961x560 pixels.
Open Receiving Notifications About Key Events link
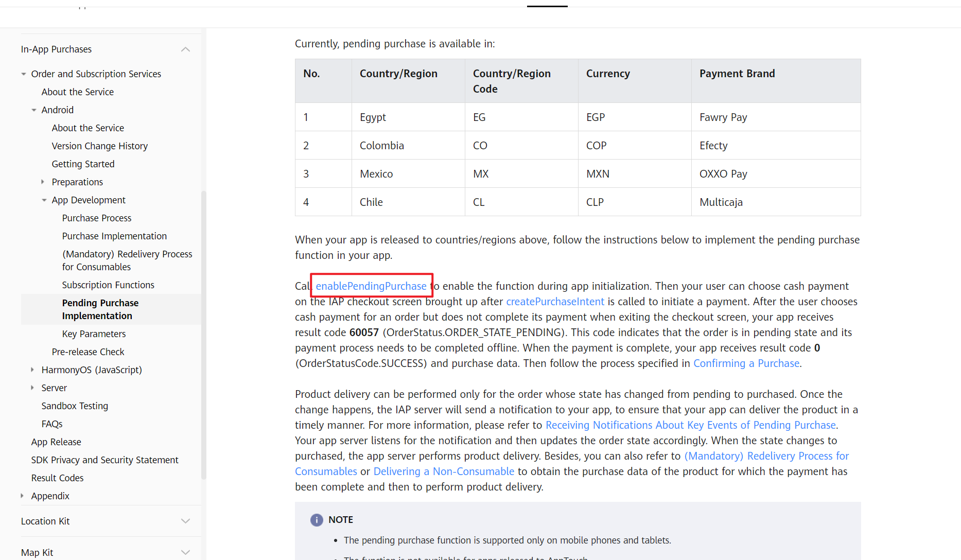[x=690, y=425]
